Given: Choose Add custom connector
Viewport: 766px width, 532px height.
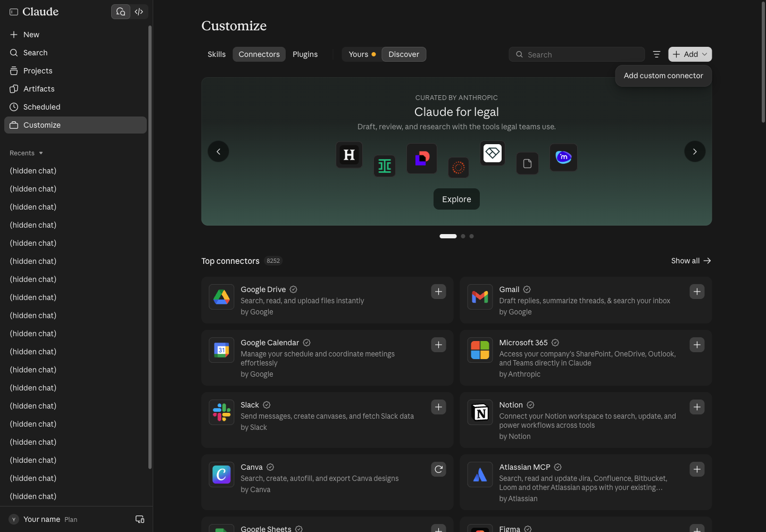Looking at the screenshot, I should pos(663,76).
